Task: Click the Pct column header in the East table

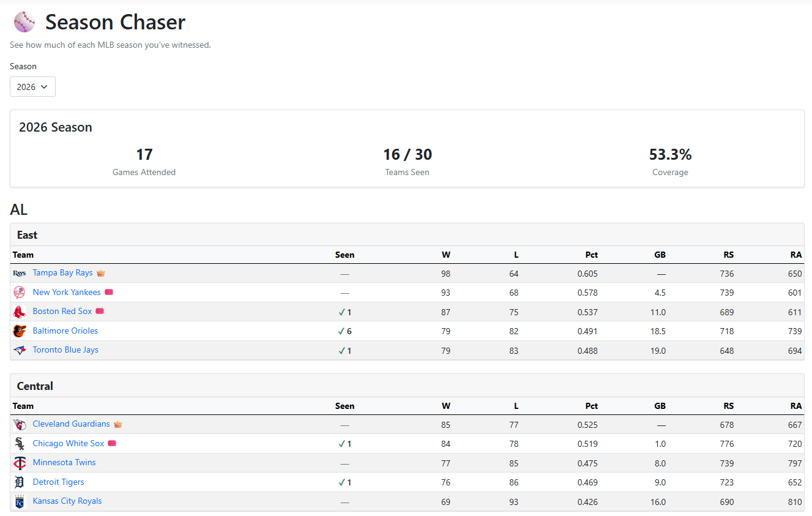Action: pos(591,255)
